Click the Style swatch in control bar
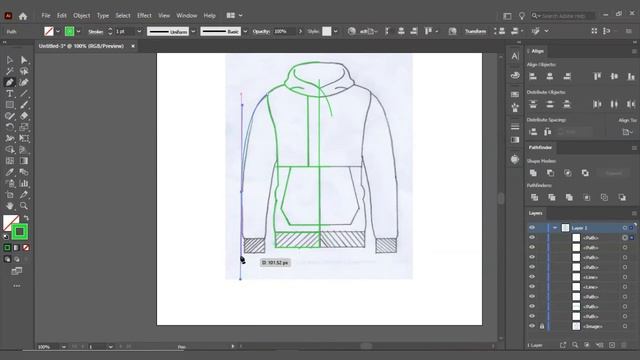Viewport: 640px width, 360px height. click(x=327, y=31)
